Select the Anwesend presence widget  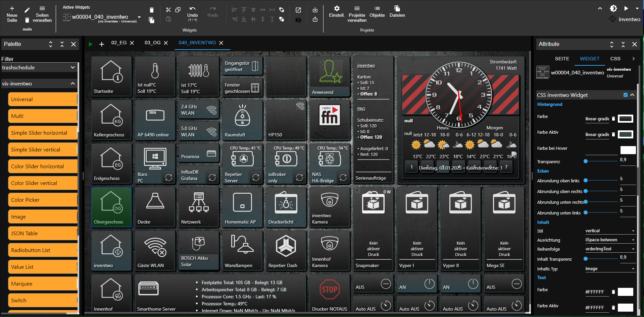click(330, 76)
